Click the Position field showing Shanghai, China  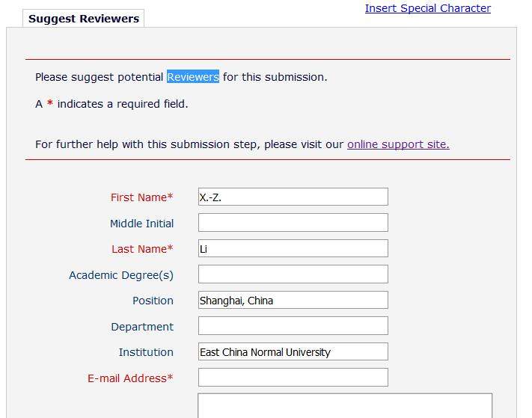point(293,301)
